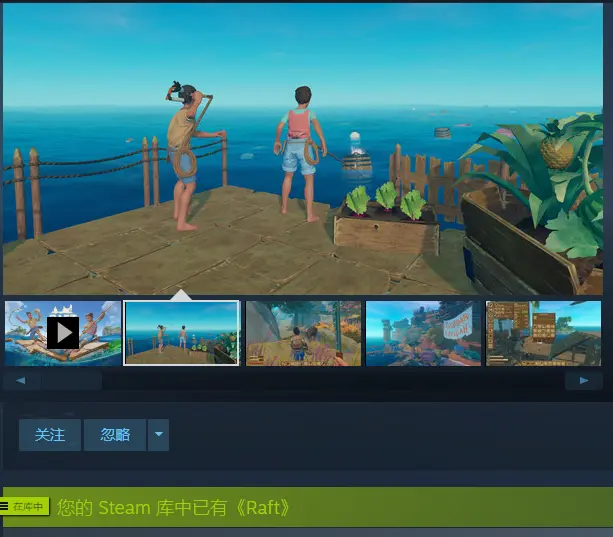Click the large raft screenshot preview
The height and width of the screenshot is (537, 613).
pyautogui.click(x=303, y=149)
